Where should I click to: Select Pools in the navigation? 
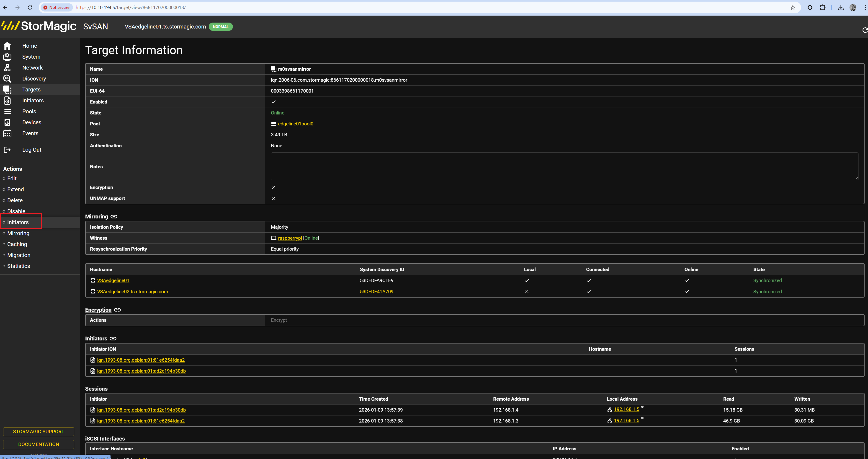29,112
